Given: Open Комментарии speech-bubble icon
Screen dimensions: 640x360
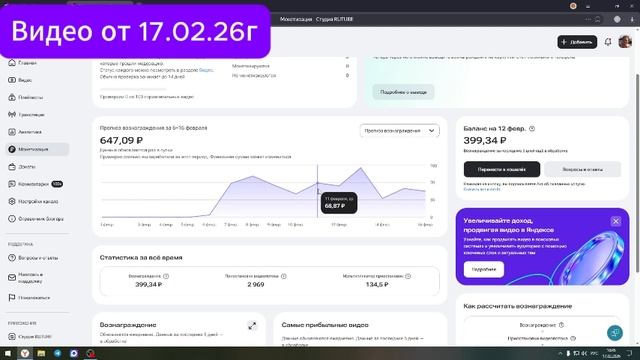Looking at the screenshot, I should point(12,184).
